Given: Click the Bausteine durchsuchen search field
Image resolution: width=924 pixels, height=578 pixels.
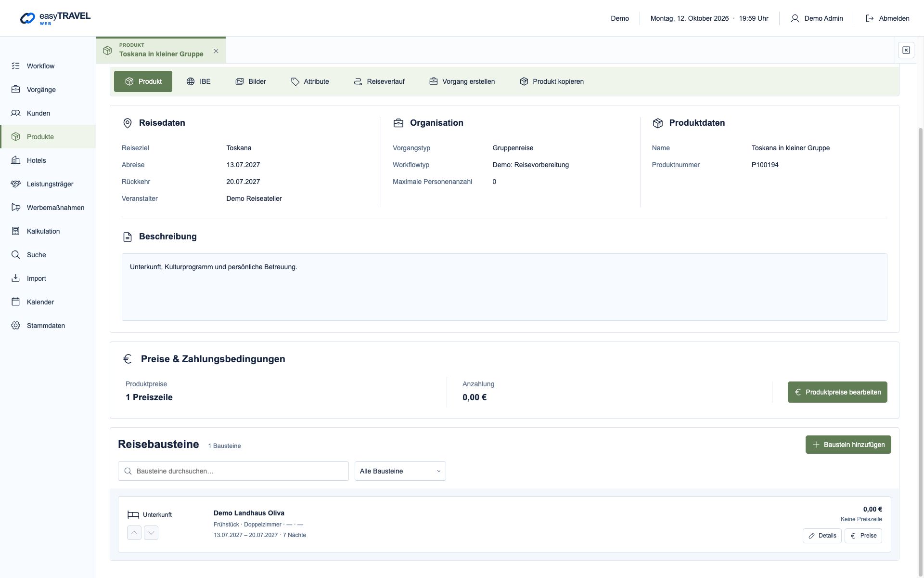Looking at the screenshot, I should pyautogui.click(x=233, y=471).
